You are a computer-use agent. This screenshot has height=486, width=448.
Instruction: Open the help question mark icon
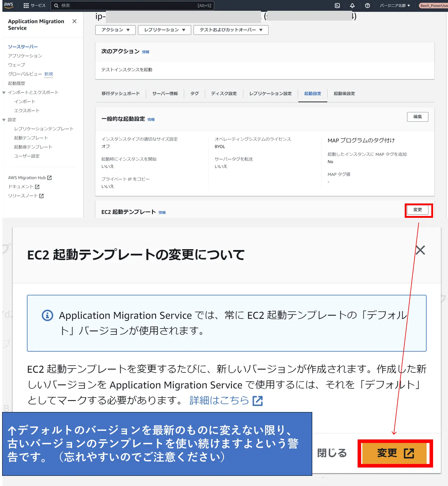point(367,5)
